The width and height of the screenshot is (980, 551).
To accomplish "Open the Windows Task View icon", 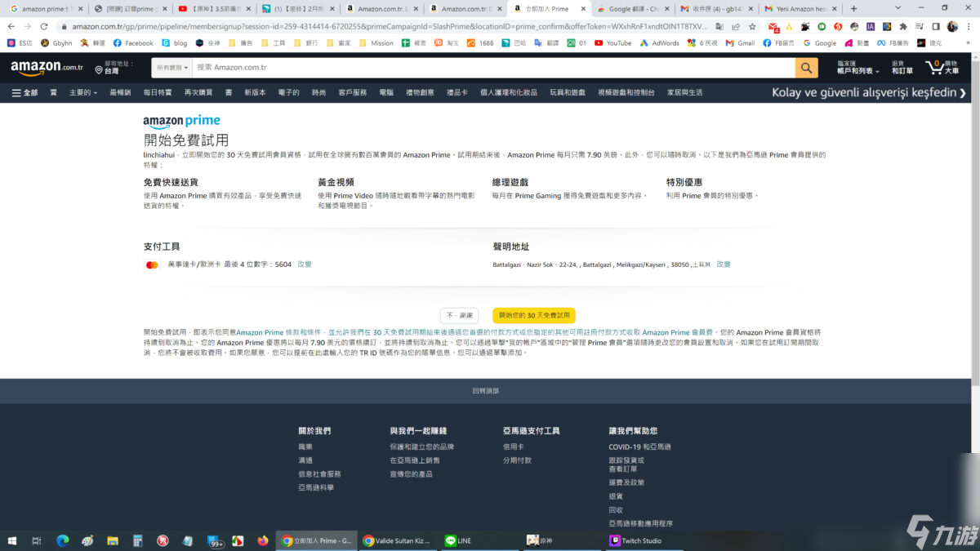I will coord(37,540).
